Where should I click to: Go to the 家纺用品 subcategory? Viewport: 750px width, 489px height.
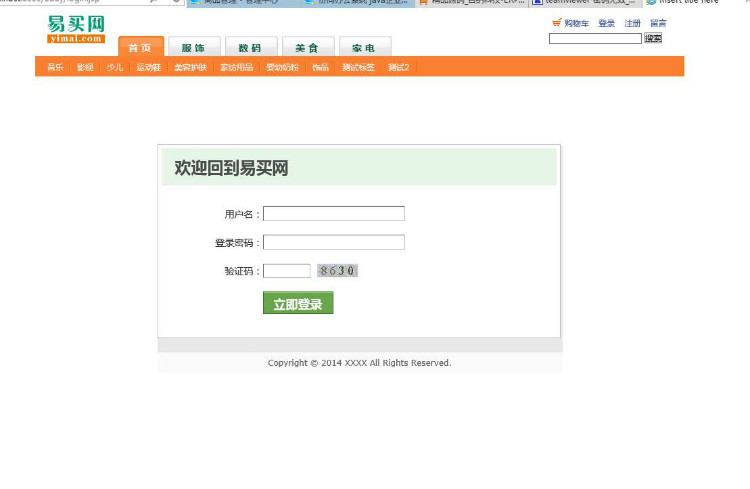236,67
